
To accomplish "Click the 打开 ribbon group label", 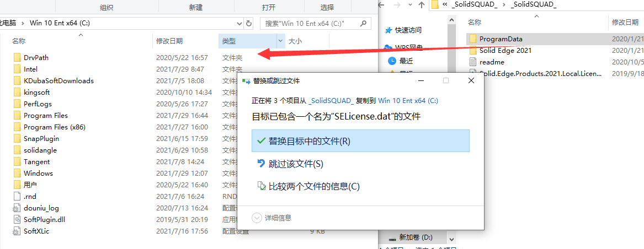I will (x=269, y=7).
